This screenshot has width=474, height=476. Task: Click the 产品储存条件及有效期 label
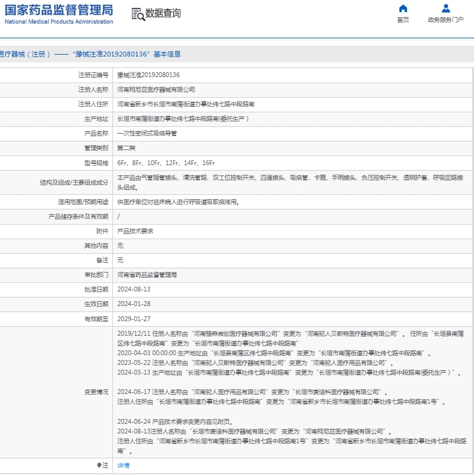point(78,216)
